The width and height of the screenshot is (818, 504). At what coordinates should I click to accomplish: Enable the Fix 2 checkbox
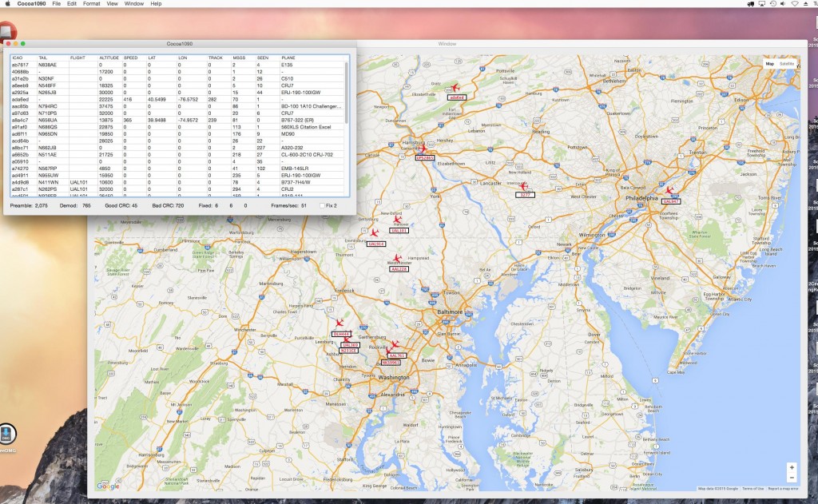tap(322, 205)
